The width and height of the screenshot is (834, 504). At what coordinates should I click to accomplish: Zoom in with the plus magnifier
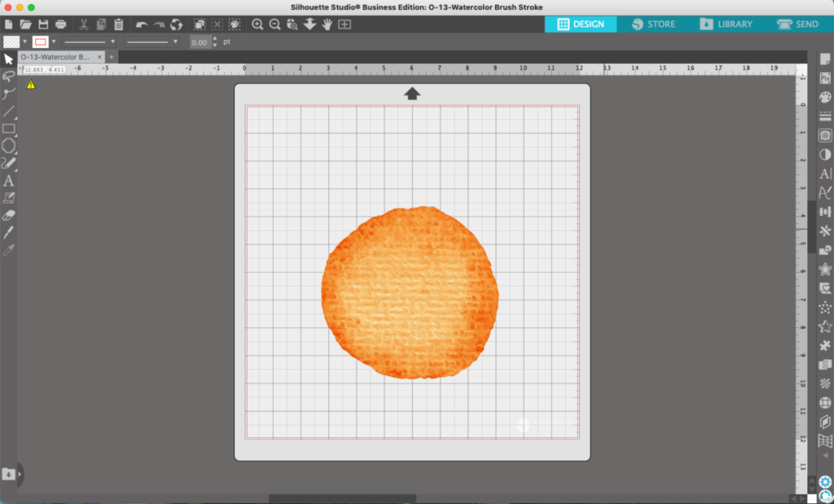tap(257, 24)
